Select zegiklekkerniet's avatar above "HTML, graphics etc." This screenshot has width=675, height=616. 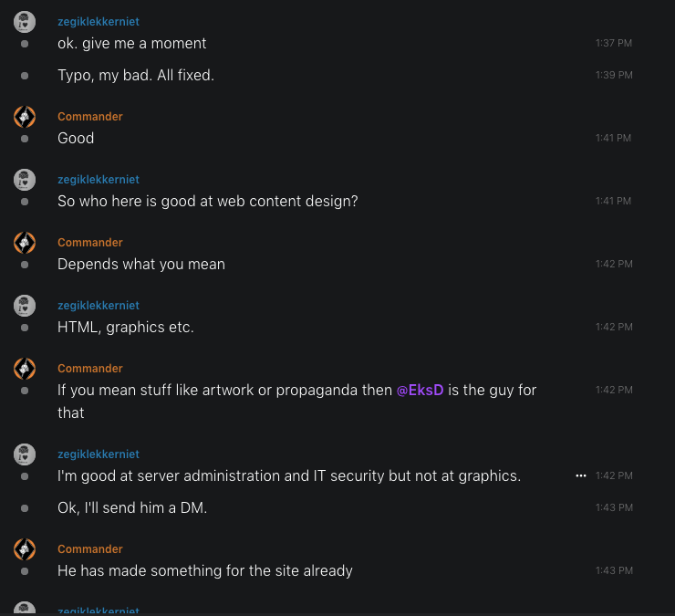pos(25,306)
